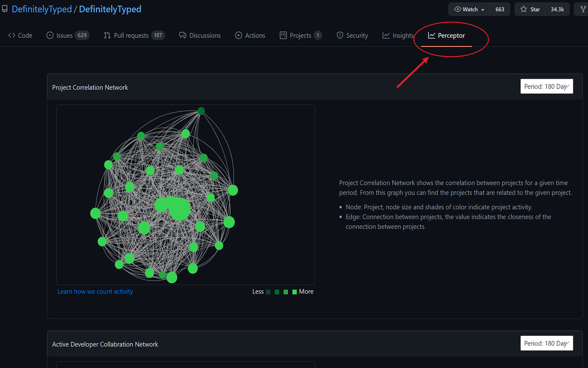Open Watch notifications dropdown
The height and width of the screenshot is (368, 588).
(469, 9)
